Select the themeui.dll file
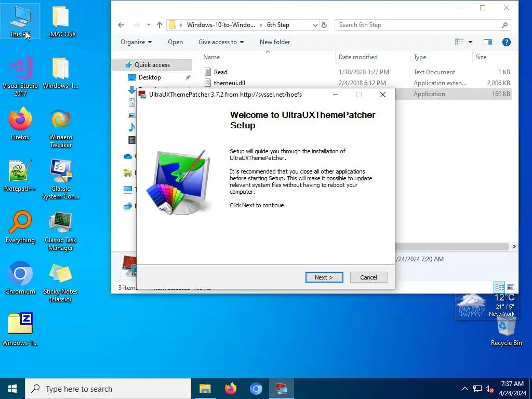The width and height of the screenshot is (532, 399). coord(357,83)
